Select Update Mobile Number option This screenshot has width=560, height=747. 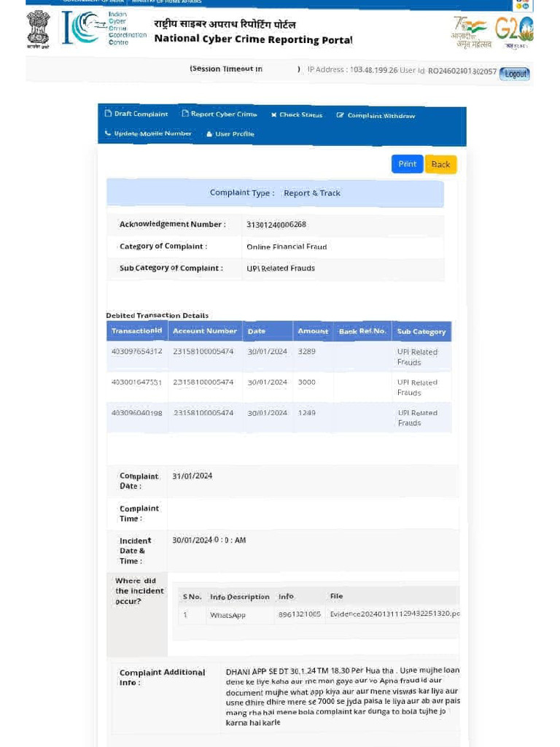(148, 133)
